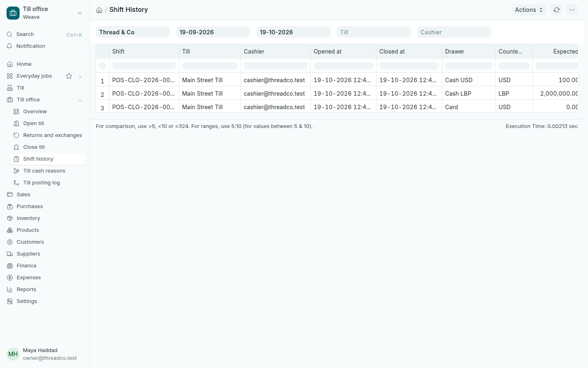Click the 19-09-2026 from date field
588x368 pixels.
coord(213,32)
